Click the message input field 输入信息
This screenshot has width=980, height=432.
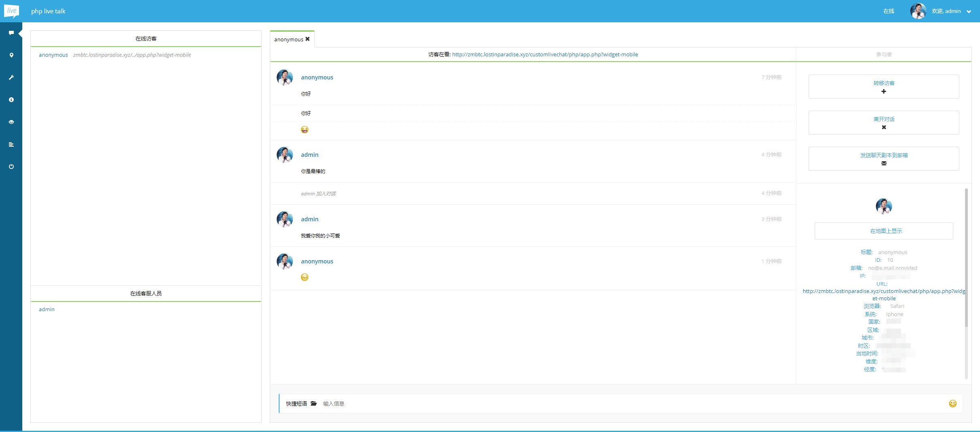[x=608, y=404]
